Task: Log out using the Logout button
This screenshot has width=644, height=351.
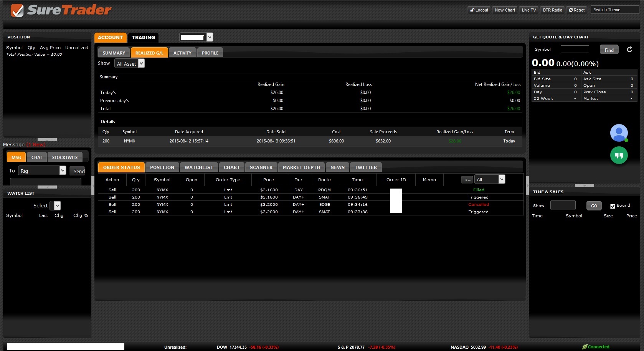Action: click(x=479, y=10)
